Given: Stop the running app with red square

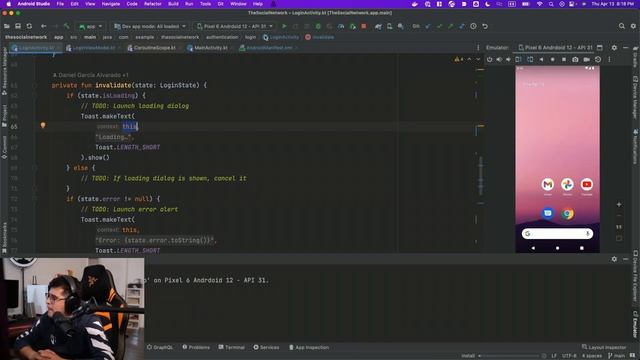Looking at the screenshot, I should 364,26.
